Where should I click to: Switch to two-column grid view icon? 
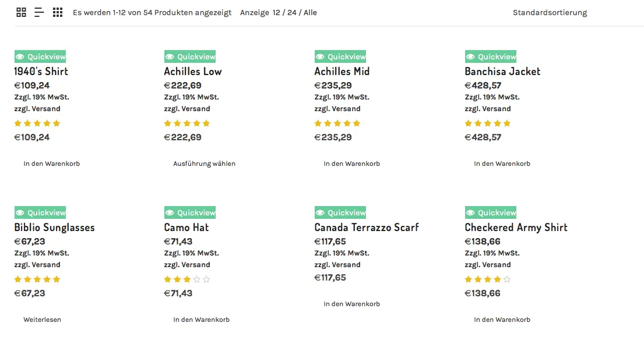tap(22, 12)
